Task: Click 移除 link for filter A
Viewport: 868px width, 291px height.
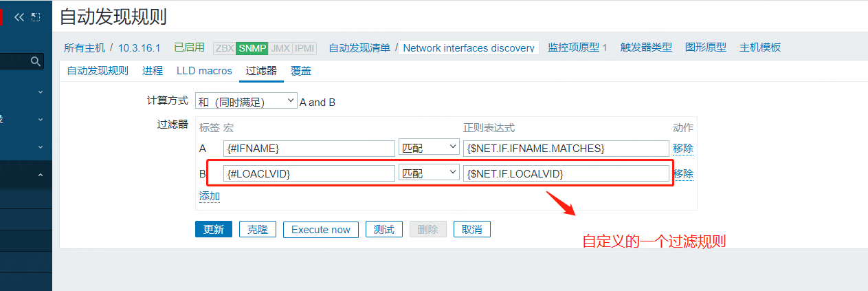Action: [x=682, y=148]
